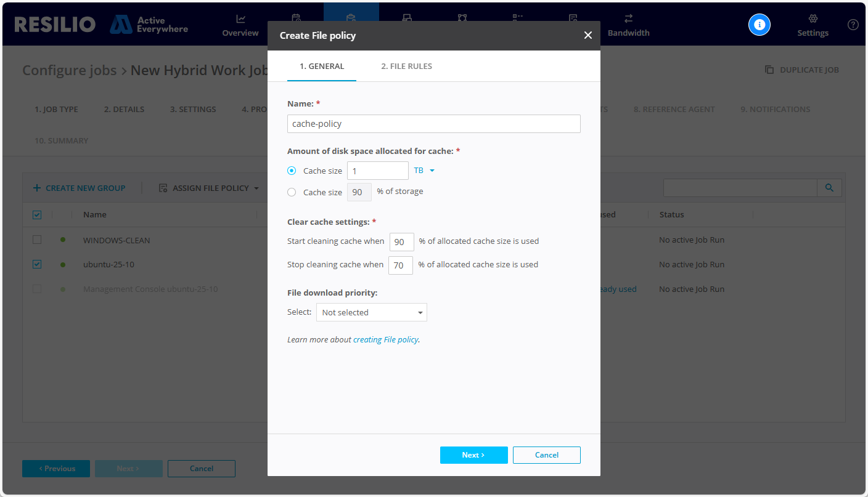Click the Next button in the dialog
The image size is (868, 497).
click(473, 455)
